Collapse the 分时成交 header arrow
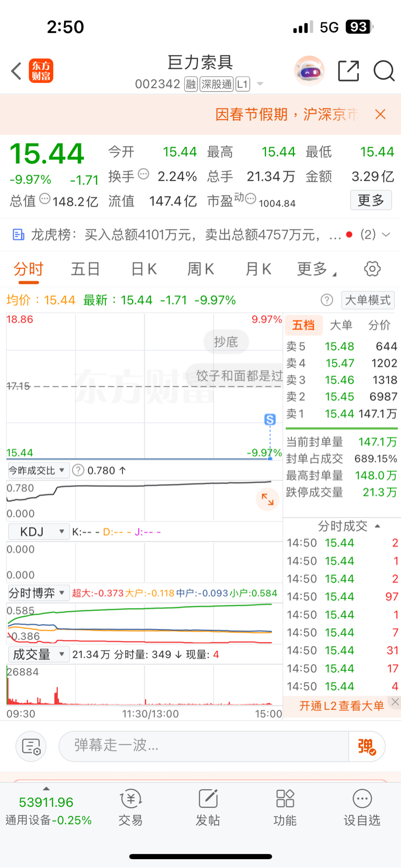This screenshot has height=868, width=401. tap(378, 526)
